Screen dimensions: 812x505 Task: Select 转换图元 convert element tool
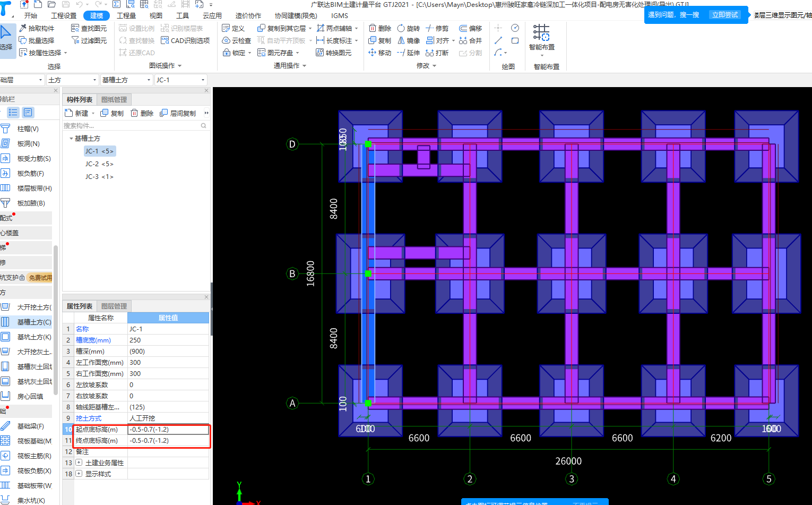(334, 53)
